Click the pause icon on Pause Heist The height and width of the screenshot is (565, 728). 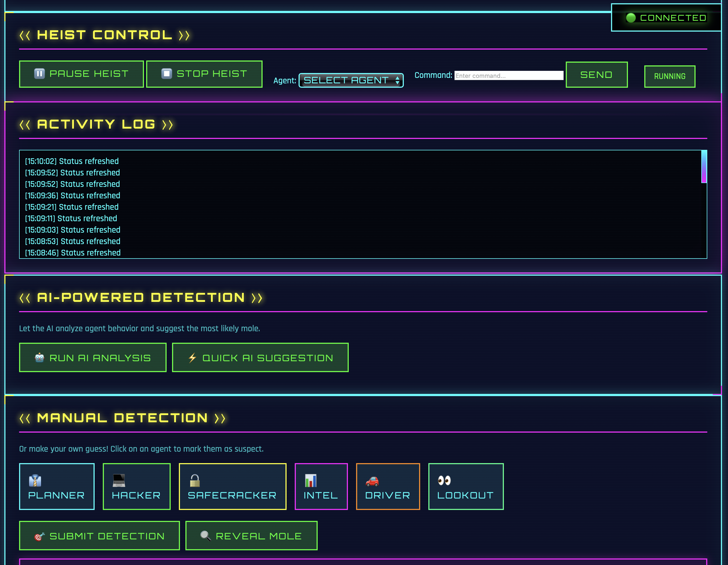pyautogui.click(x=39, y=74)
